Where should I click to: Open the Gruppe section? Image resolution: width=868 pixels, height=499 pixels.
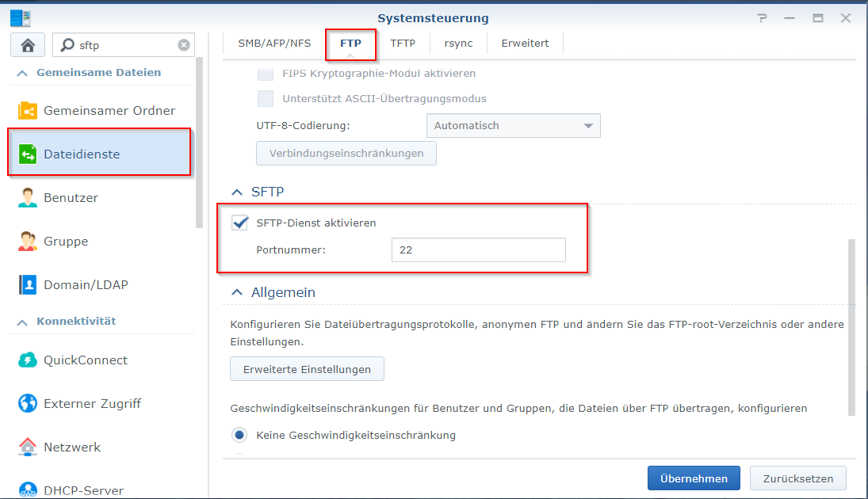[x=66, y=241]
